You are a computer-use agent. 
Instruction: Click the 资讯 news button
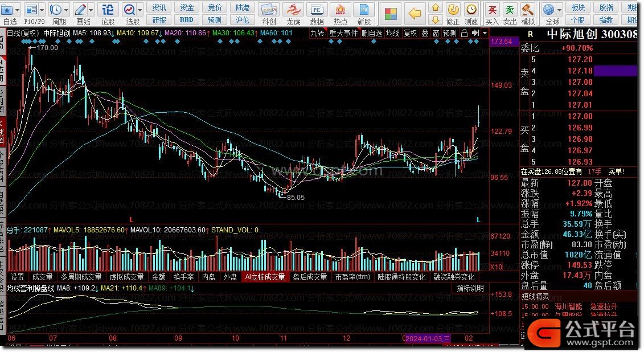click(x=159, y=7)
